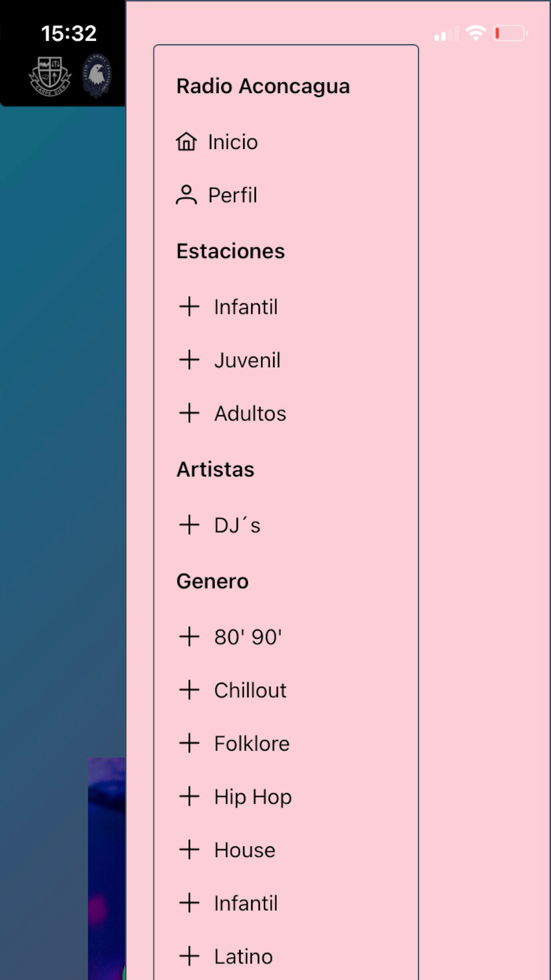Image resolution: width=551 pixels, height=980 pixels.
Task: Expand the Adultos station category
Action: (189, 413)
